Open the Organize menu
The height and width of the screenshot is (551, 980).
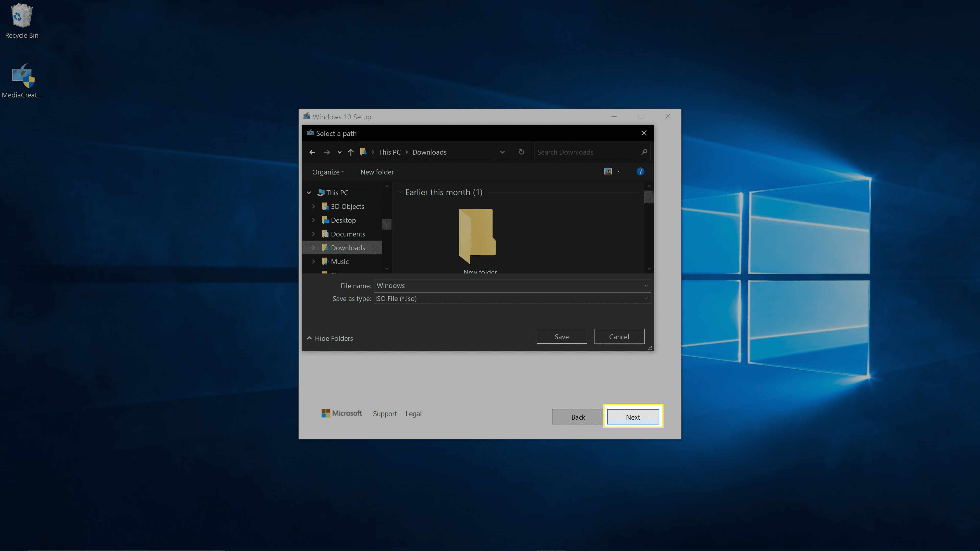tap(328, 172)
